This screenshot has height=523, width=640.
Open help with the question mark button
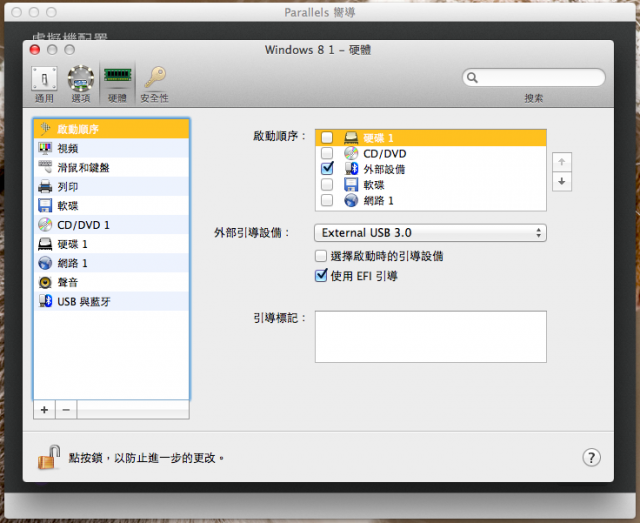591,457
